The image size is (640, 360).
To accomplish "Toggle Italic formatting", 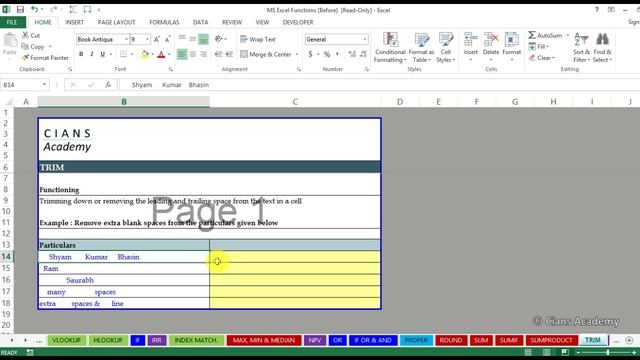I will tap(92, 54).
